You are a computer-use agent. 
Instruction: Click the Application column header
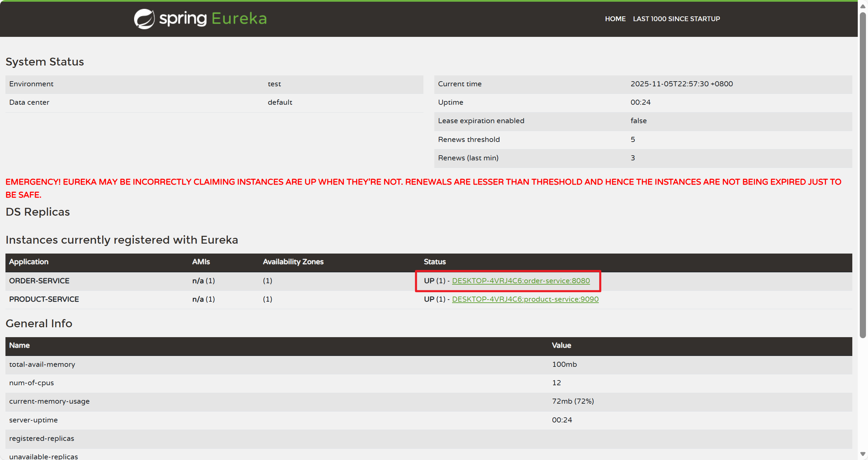[29, 262]
